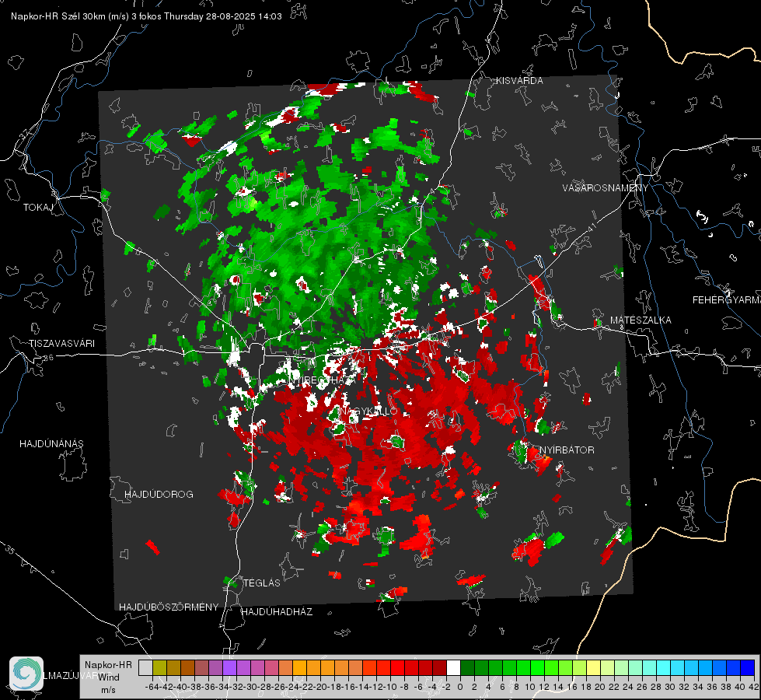Select the light gray first legend swatch

(x=145, y=667)
